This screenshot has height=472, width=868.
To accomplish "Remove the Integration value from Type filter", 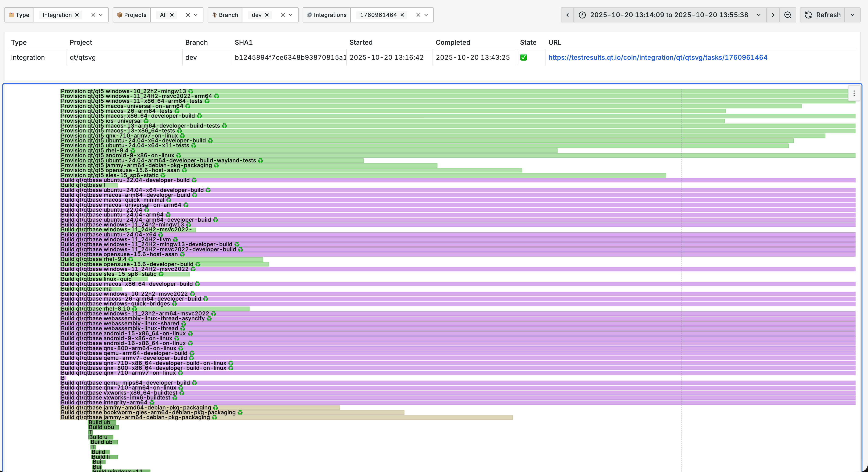I will pos(77,15).
